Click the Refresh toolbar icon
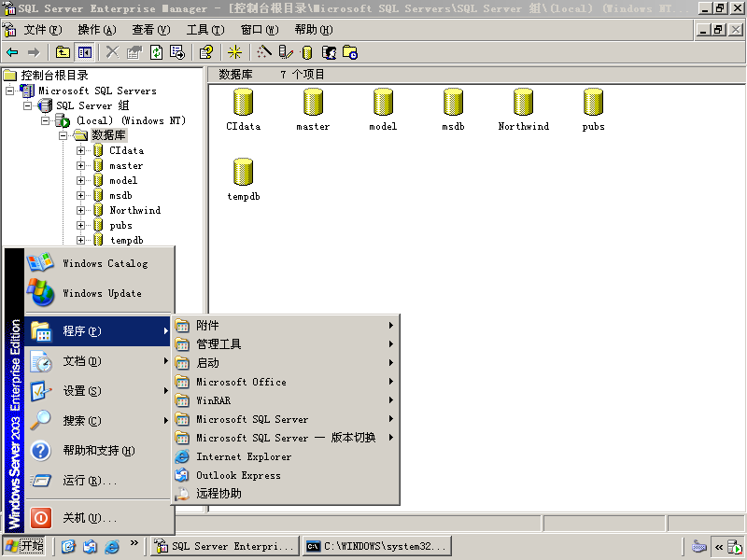The image size is (747, 560). [x=156, y=52]
